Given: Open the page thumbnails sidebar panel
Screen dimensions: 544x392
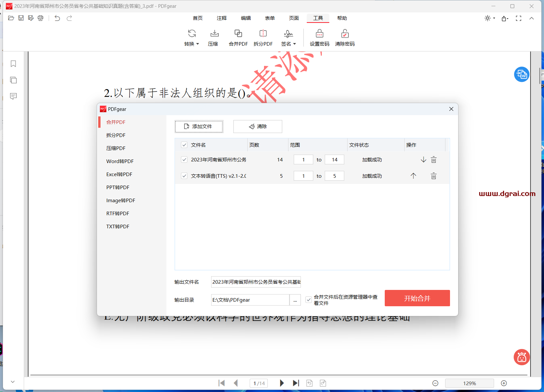Looking at the screenshot, I should [13, 80].
